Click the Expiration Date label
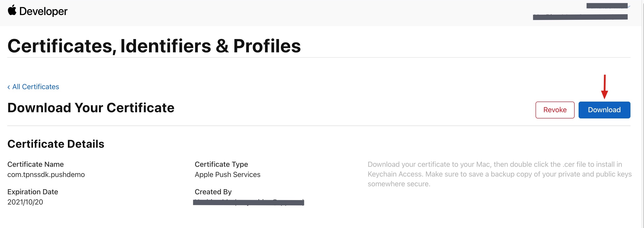Screen dimensions: 644x228 [x=33, y=192]
